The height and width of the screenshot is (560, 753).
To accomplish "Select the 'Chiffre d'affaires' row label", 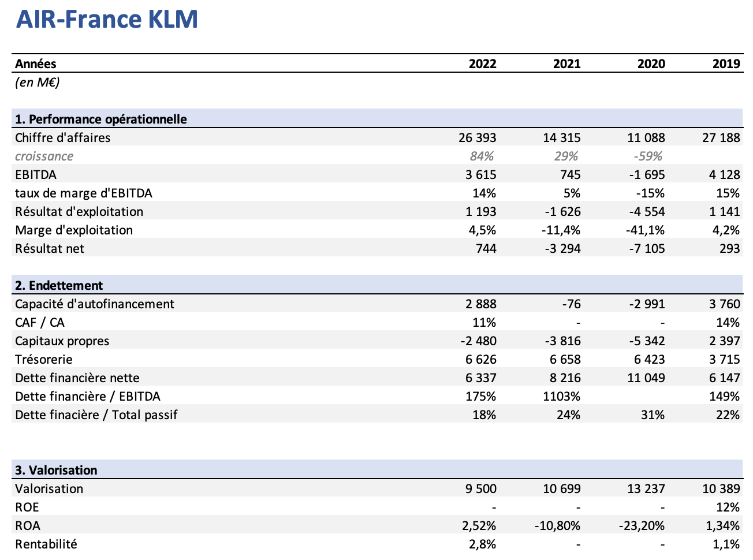I will pos(63,137).
